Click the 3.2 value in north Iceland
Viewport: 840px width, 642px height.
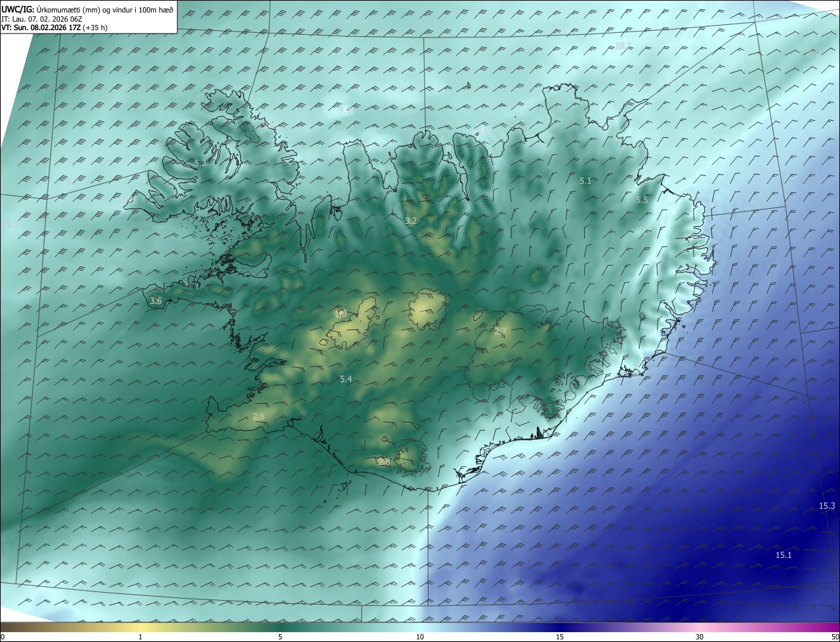[x=411, y=221]
